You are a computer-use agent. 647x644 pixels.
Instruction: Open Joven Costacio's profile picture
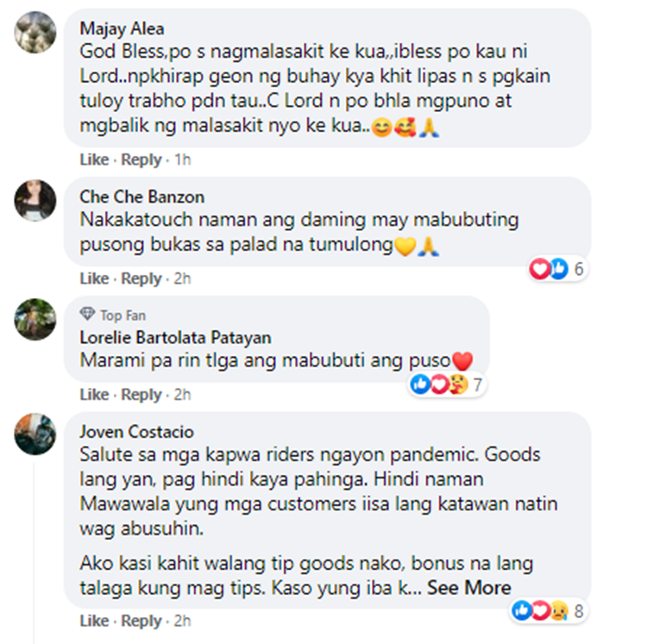tap(35, 434)
